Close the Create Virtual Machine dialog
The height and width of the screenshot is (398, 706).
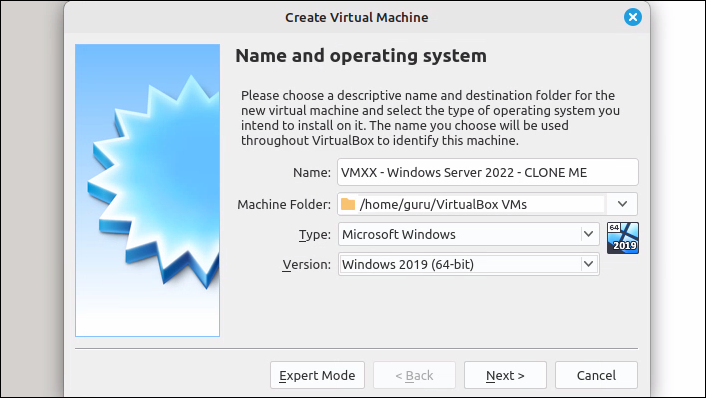tap(633, 17)
